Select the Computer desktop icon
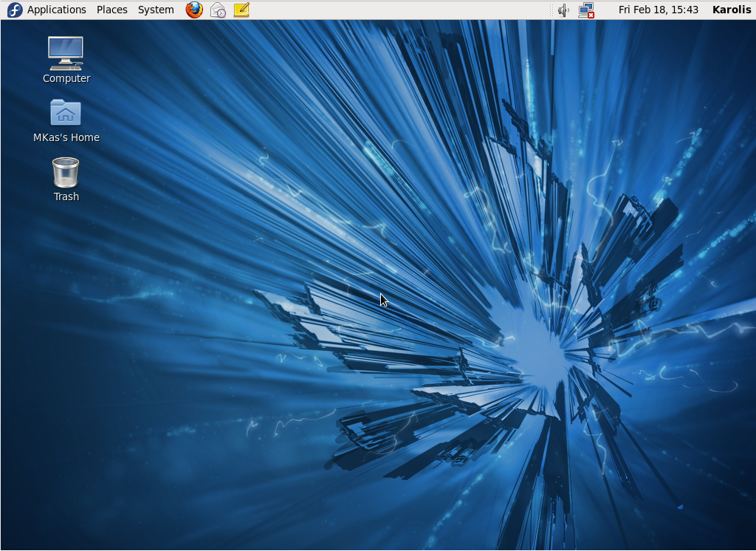The width and height of the screenshot is (756, 551). tap(66, 53)
